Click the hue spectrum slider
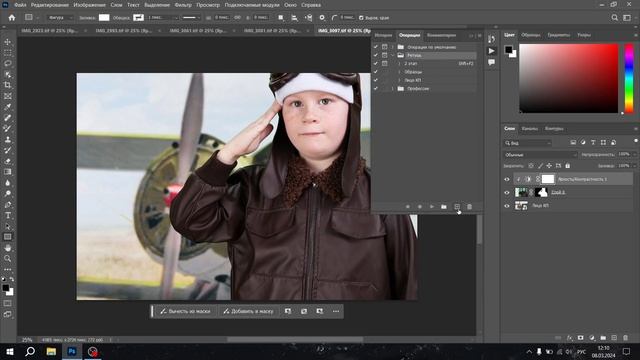 [629, 78]
